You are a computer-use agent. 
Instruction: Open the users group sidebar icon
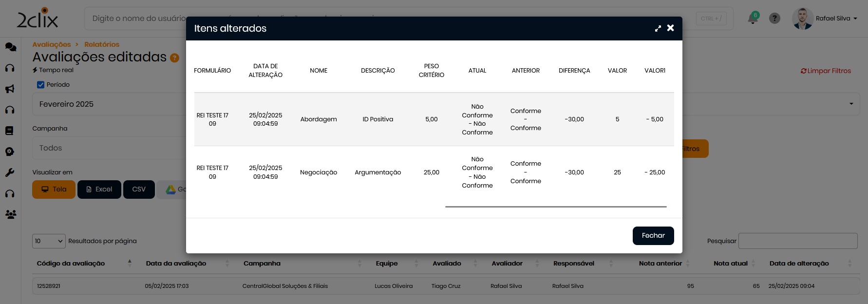pos(11,214)
